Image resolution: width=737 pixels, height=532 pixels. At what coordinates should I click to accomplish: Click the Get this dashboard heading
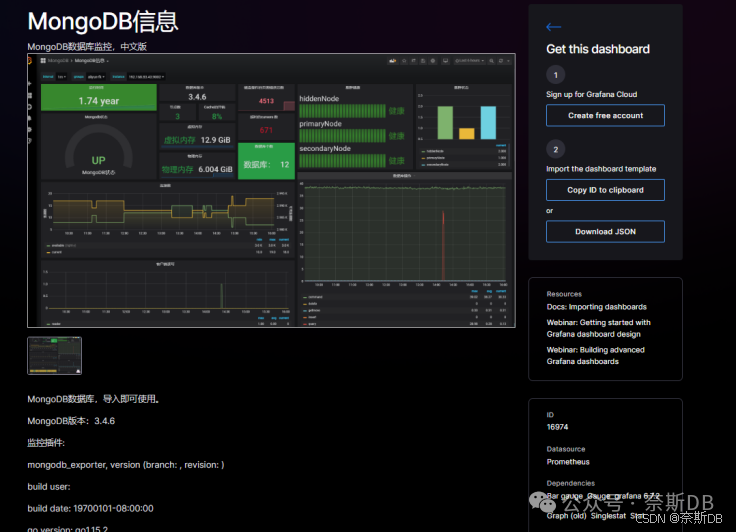[598, 49]
